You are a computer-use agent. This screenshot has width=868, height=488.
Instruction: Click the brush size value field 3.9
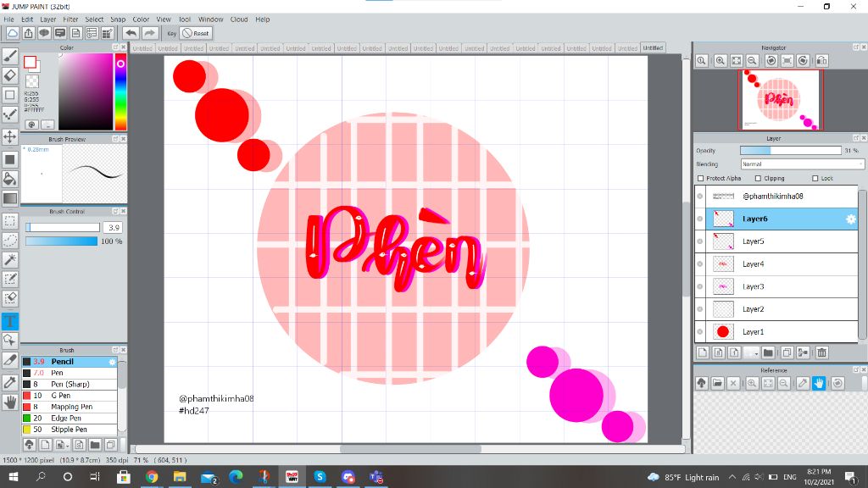pyautogui.click(x=113, y=227)
